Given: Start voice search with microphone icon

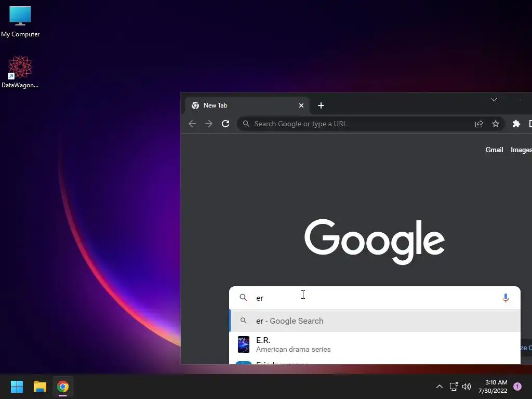Looking at the screenshot, I should (506, 298).
